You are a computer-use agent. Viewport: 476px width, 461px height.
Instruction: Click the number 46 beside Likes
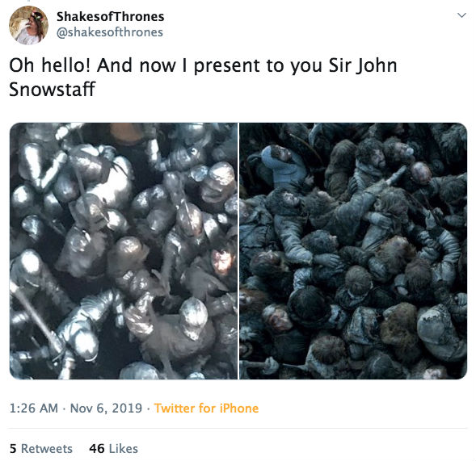coord(97,449)
